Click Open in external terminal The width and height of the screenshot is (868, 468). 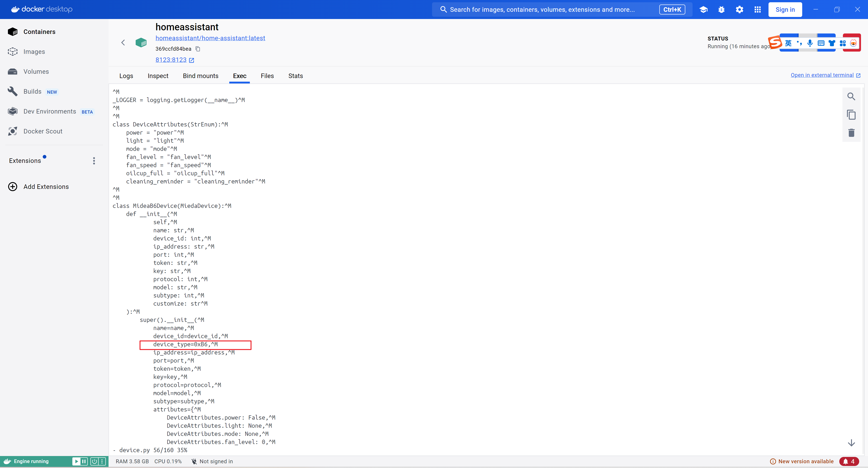tap(825, 75)
